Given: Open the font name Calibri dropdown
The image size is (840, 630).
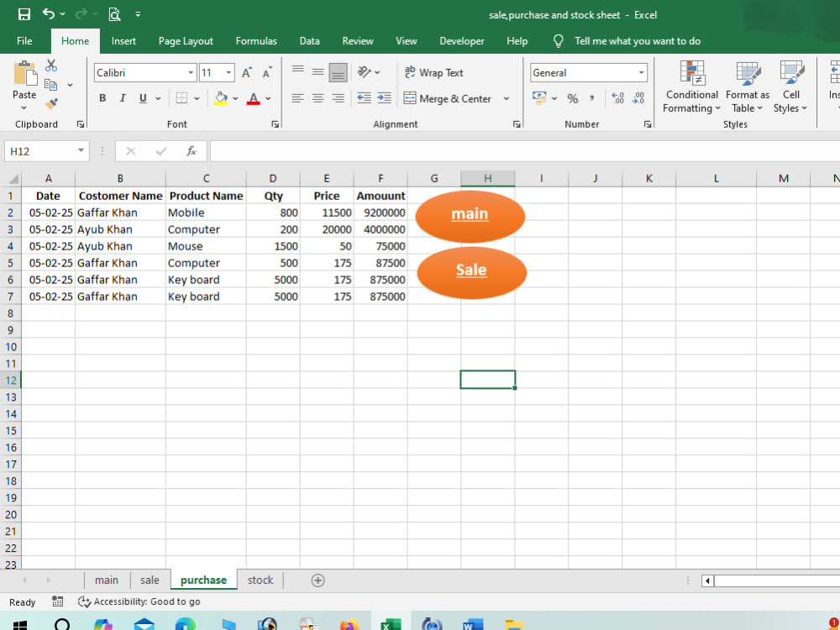Looking at the screenshot, I should coord(191,73).
